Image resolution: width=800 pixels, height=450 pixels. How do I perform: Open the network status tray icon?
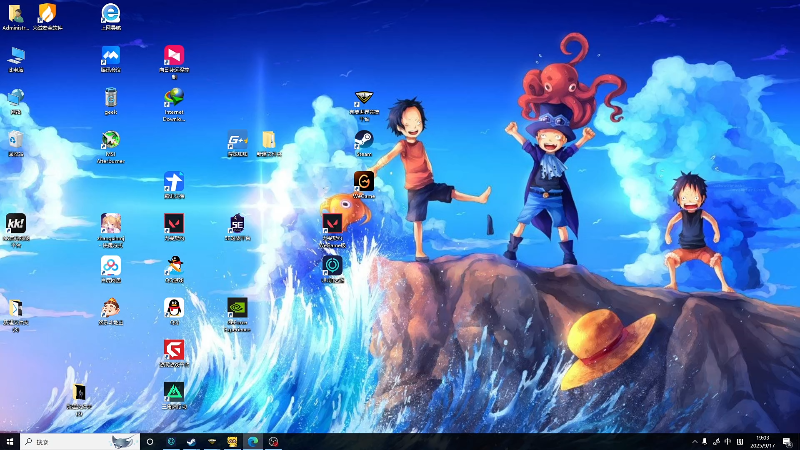point(716,442)
